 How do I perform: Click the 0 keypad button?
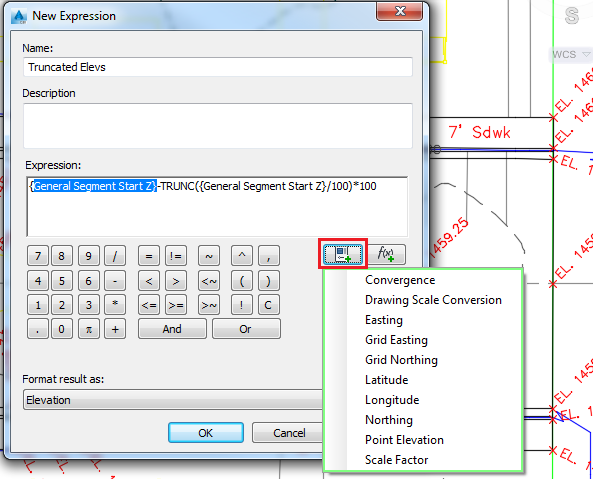(x=62, y=329)
